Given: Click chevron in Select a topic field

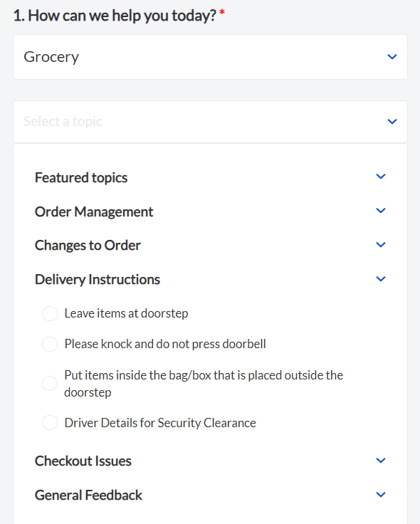Looking at the screenshot, I should click(392, 121).
